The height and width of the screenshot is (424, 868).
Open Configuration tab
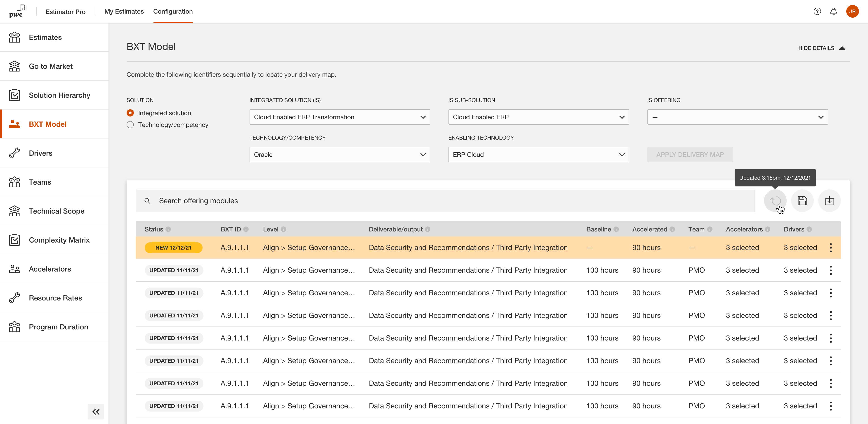point(173,12)
